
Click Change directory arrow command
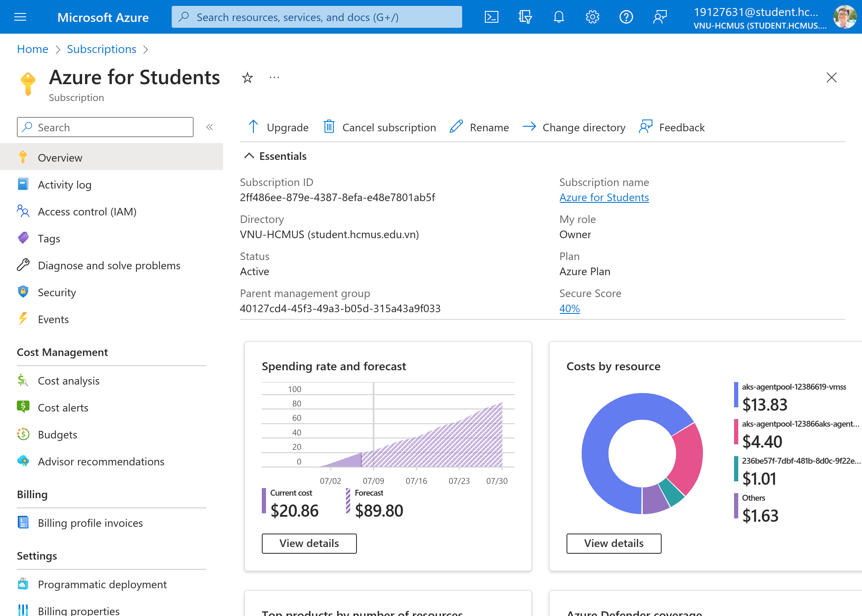click(574, 127)
